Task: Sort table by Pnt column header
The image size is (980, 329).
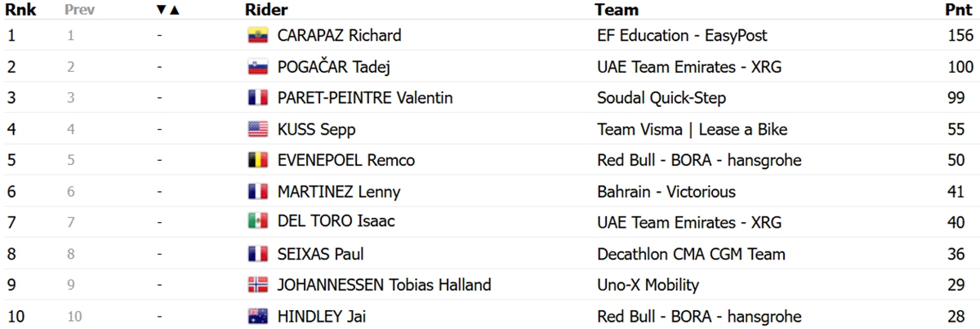Action: [959, 10]
